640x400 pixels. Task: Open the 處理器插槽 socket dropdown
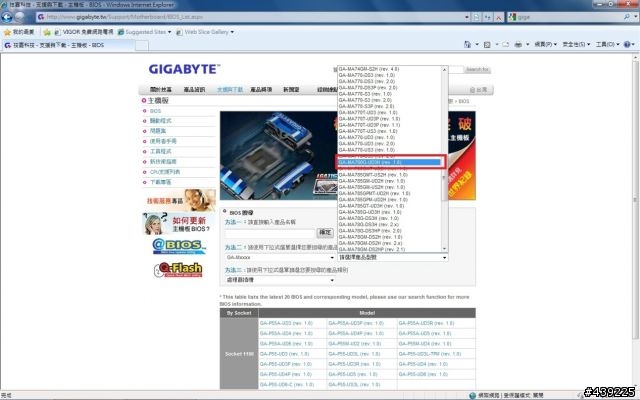(x=280, y=280)
